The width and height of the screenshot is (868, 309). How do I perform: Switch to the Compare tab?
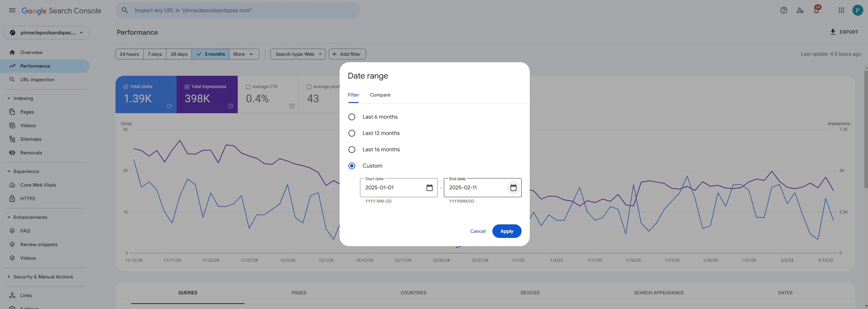(x=380, y=95)
